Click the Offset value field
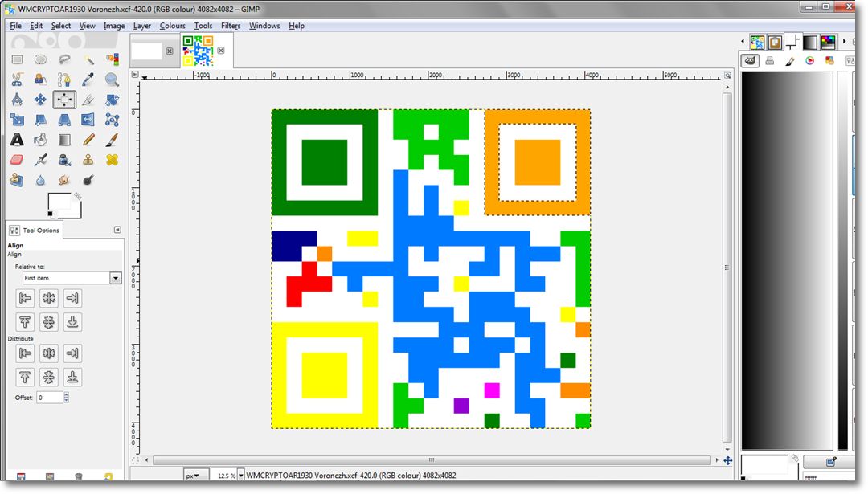868x494 pixels. pos(50,398)
